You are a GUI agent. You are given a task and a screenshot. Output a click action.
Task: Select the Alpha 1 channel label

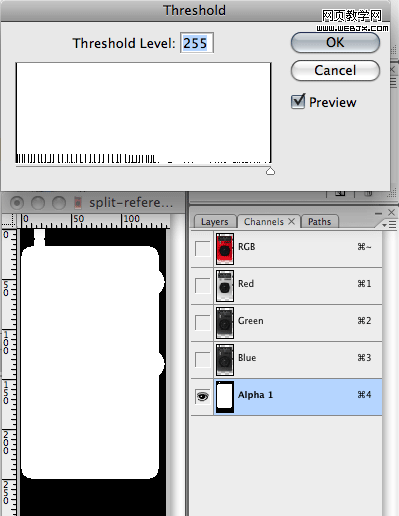pos(255,395)
